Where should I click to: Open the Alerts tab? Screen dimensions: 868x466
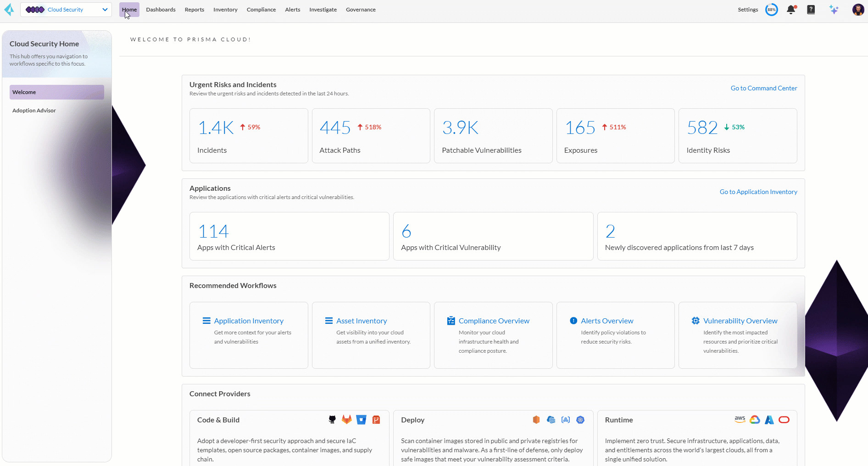point(293,10)
